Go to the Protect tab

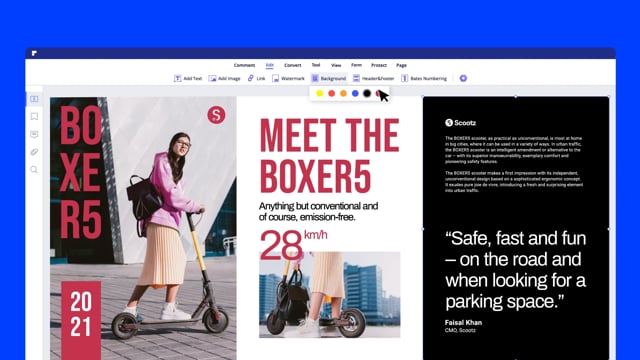click(379, 65)
